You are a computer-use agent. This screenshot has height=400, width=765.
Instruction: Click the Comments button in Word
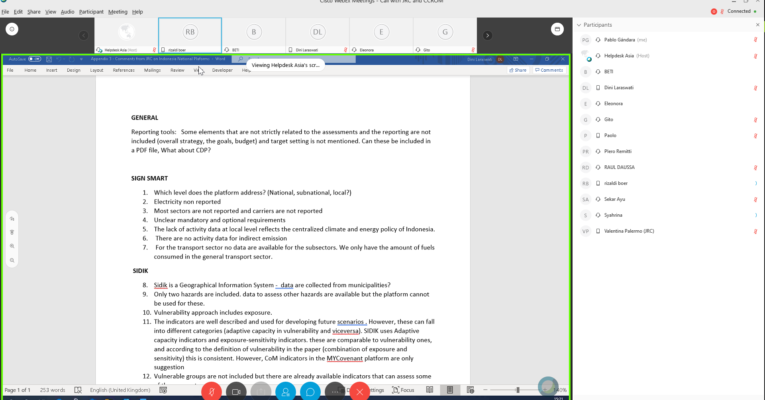(x=549, y=71)
